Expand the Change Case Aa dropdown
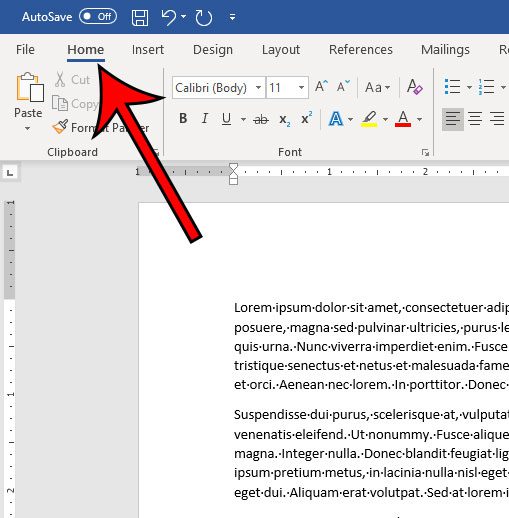The image size is (509, 518). 377,87
